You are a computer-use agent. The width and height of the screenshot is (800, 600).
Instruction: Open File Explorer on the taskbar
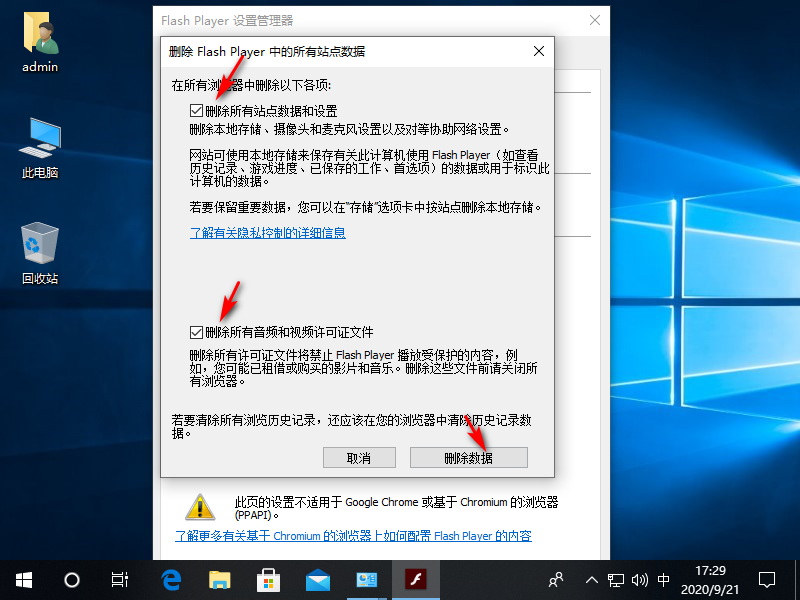click(219, 579)
